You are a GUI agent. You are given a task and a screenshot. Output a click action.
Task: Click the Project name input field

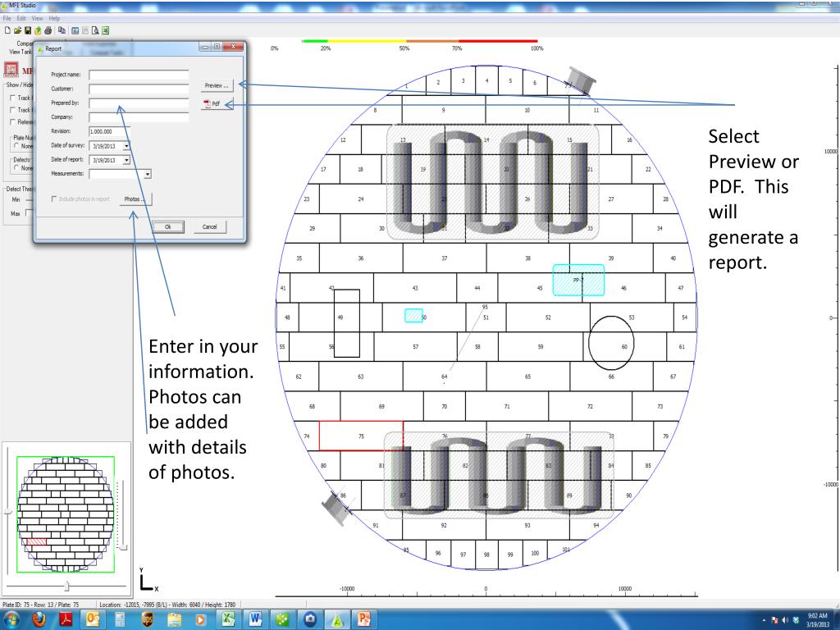139,75
